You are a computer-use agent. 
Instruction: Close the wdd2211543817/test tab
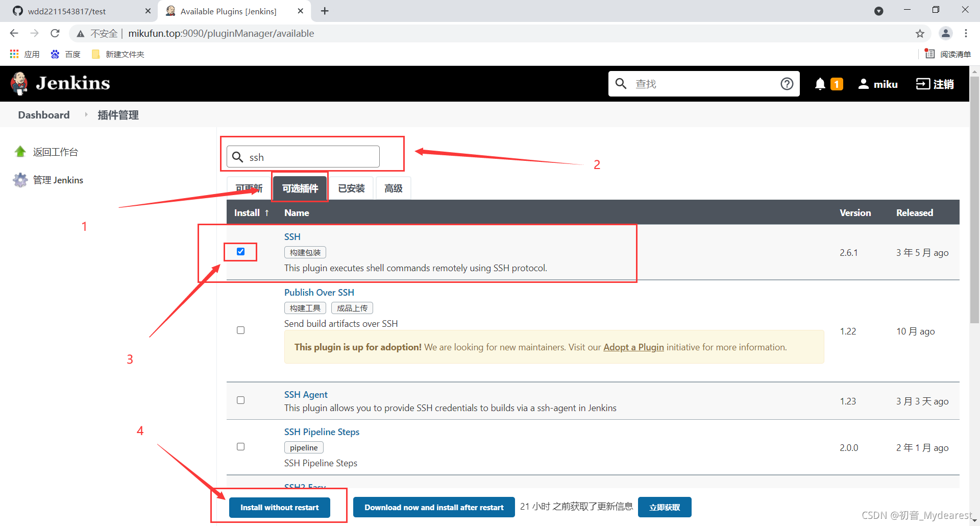(x=148, y=11)
